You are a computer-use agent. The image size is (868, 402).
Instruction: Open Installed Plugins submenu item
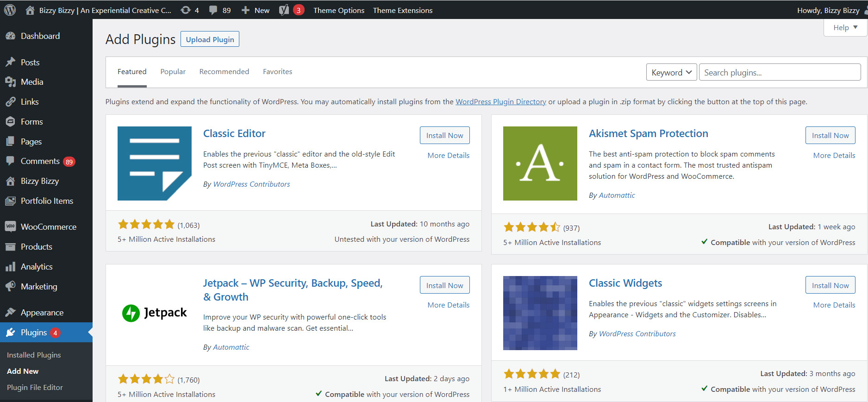(x=34, y=355)
